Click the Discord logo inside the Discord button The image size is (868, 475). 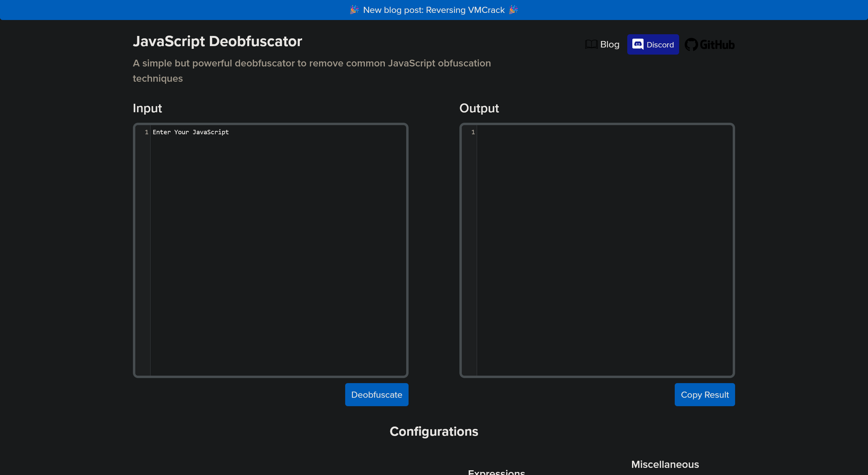pyautogui.click(x=639, y=44)
